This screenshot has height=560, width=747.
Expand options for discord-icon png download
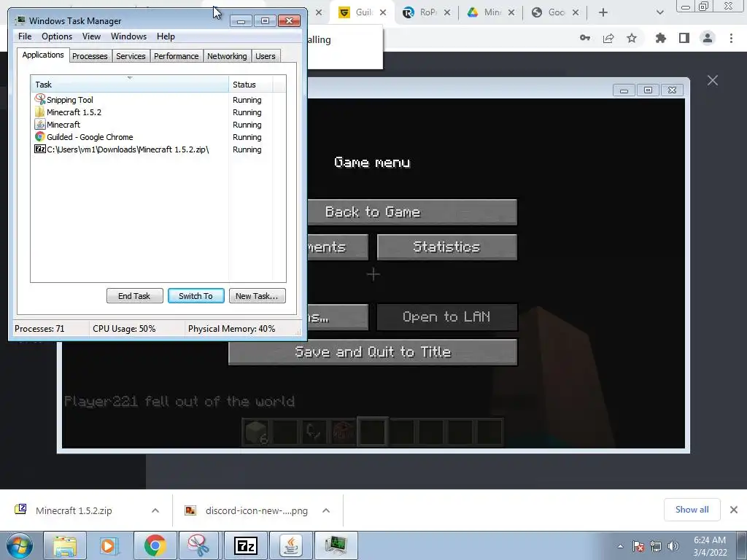coord(326,510)
